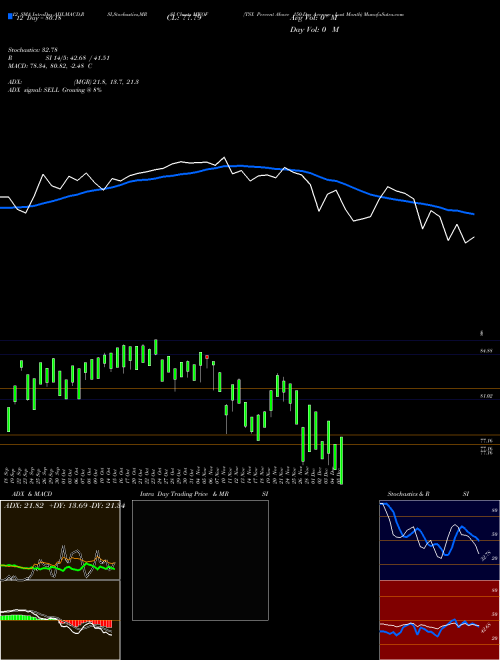Click the red candlestick marker
500x660 pixels.
(x=207, y=357)
